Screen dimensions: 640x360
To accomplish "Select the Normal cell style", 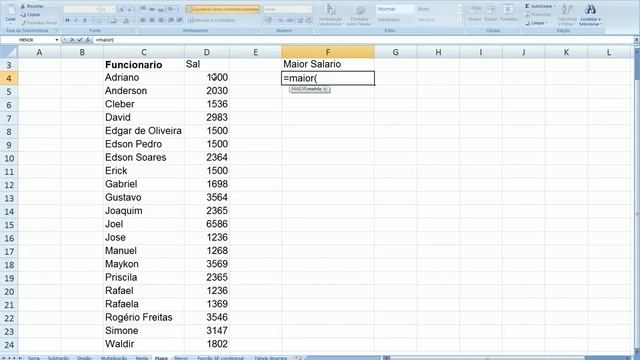I will [x=394, y=9].
